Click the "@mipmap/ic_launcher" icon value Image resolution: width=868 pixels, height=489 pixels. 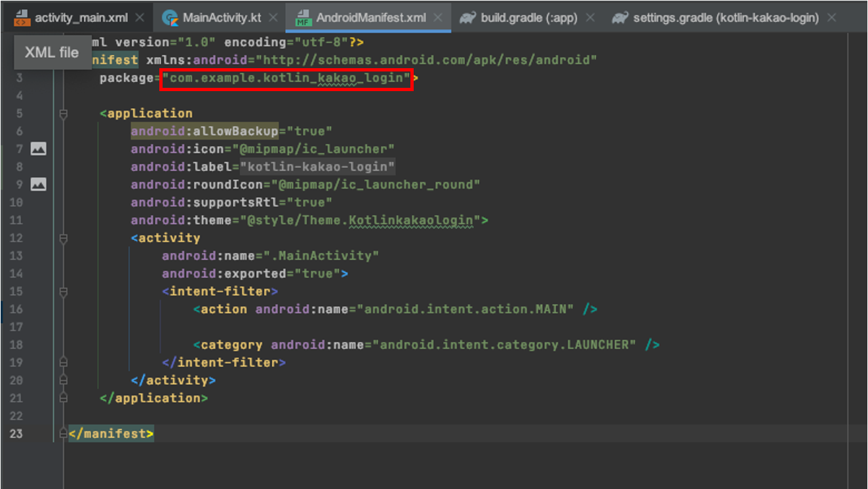tap(313, 149)
